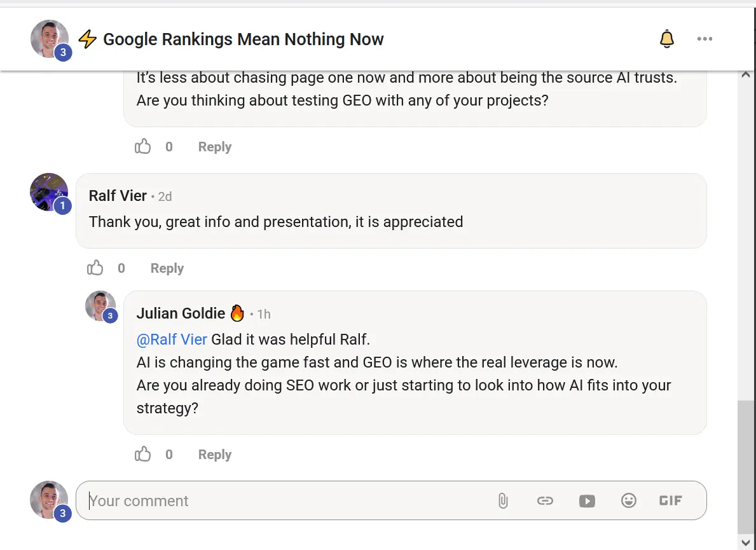Open the @Ralf Vier mention link
Image resolution: width=756 pixels, height=550 pixels.
[172, 340]
